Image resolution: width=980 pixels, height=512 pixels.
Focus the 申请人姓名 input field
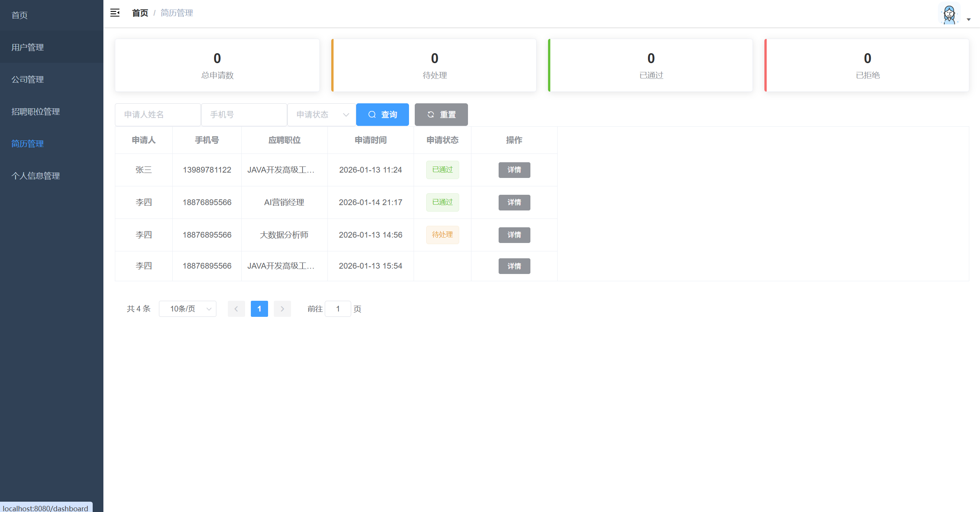[x=158, y=114]
